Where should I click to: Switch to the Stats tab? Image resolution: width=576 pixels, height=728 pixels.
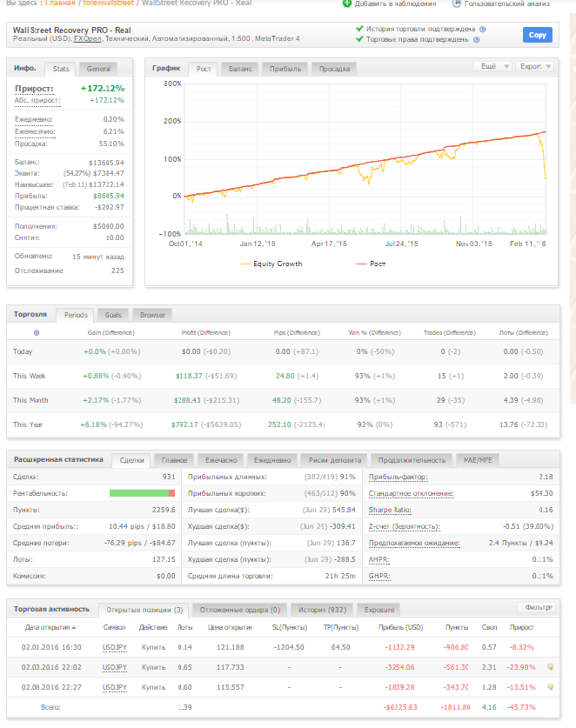61,69
